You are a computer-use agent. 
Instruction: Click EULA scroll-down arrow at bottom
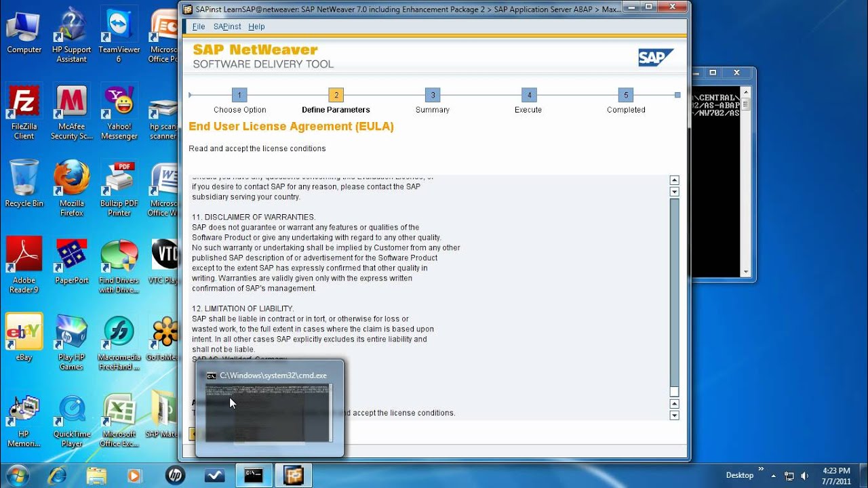(674, 415)
